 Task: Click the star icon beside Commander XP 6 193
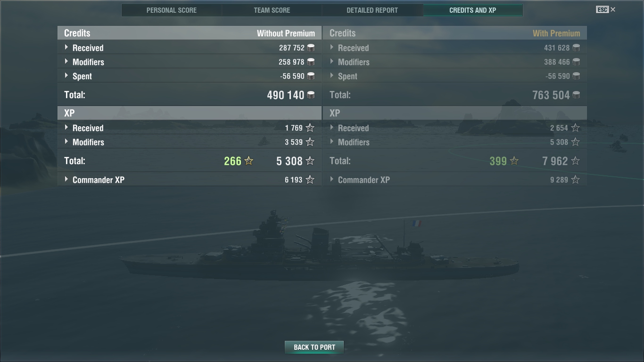coord(310,180)
